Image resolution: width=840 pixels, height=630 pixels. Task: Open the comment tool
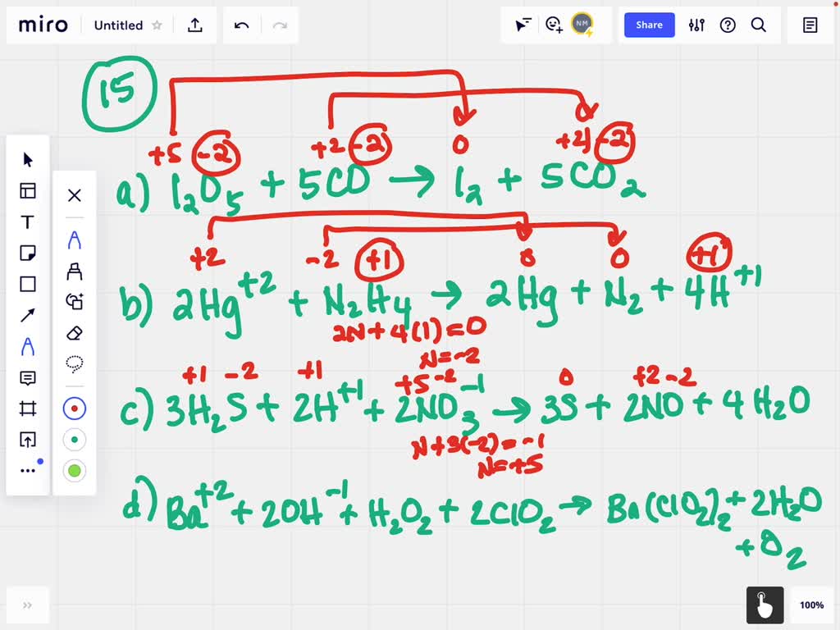coord(28,378)
